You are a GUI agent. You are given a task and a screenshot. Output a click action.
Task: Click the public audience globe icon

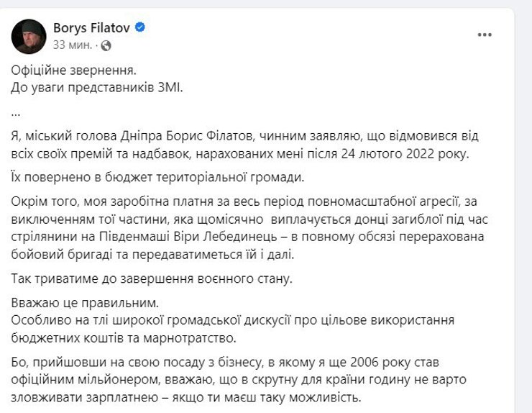point(106,45)
